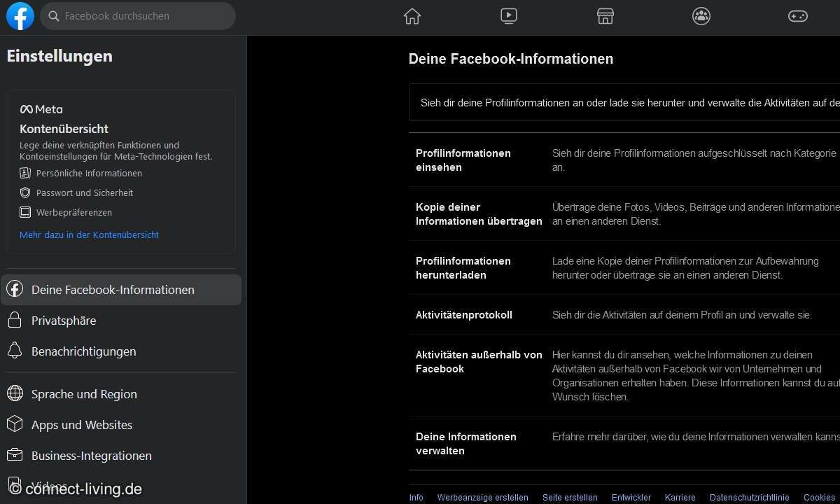Click the Meta logo in Kontenübersicht
The height and width of the screenshot is (504, 840).
tap(41, 109)
